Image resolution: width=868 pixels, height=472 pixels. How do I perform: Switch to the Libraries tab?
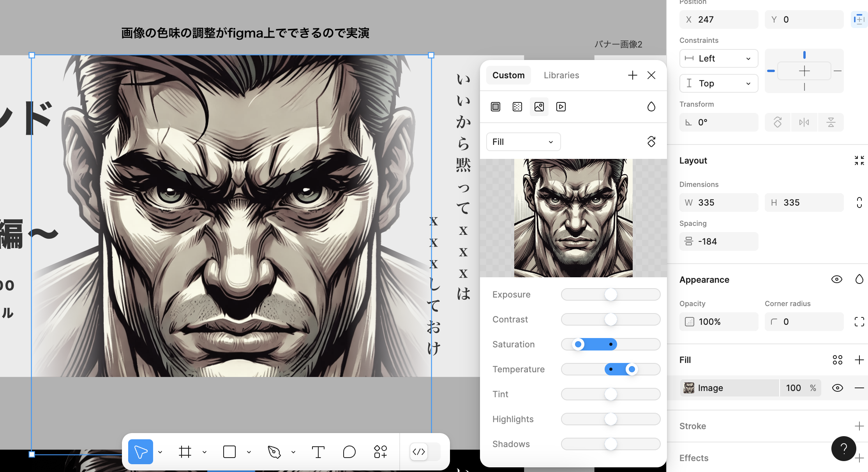point(561,75)
